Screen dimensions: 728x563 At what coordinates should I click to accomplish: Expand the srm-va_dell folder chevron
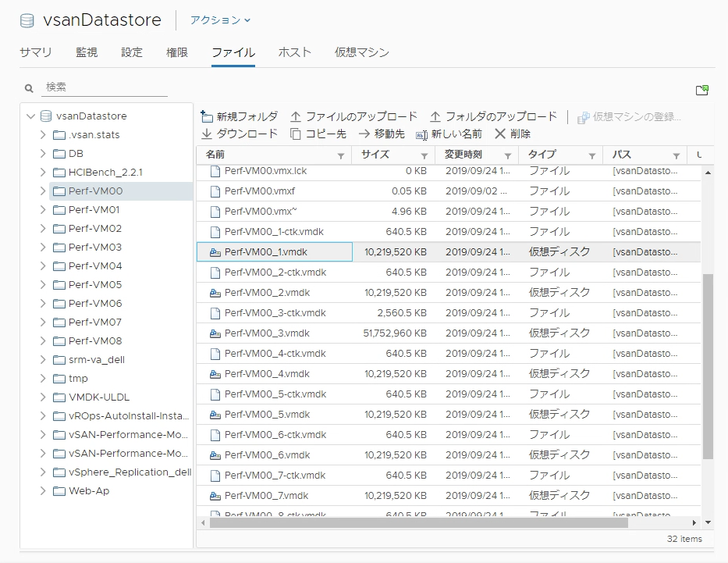click(43, 359)
